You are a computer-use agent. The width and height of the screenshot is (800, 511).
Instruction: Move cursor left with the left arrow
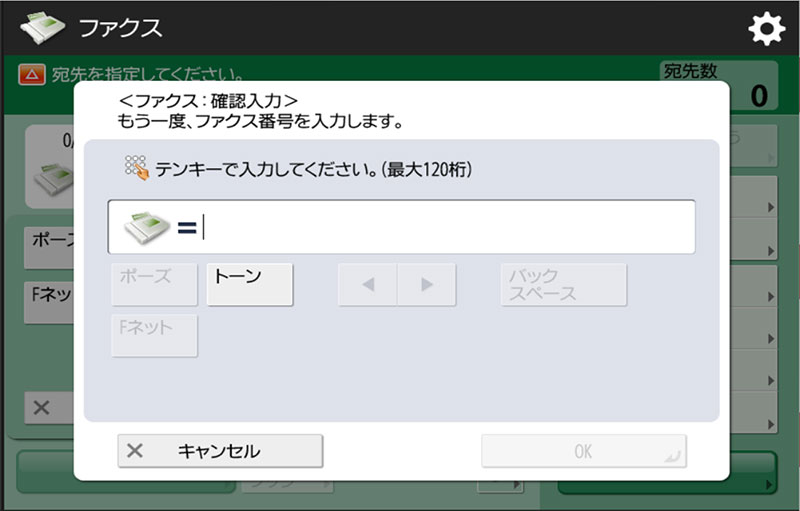tap(367, 284)
